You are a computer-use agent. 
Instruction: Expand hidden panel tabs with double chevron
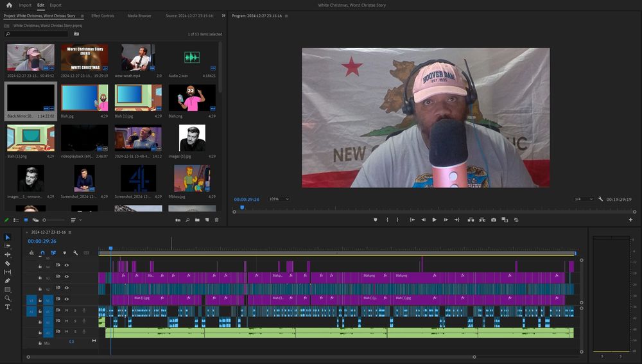223,15
